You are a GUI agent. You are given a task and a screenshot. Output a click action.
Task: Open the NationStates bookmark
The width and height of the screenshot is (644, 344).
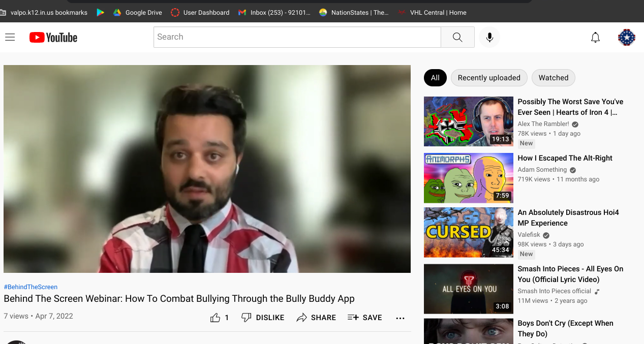354,12
